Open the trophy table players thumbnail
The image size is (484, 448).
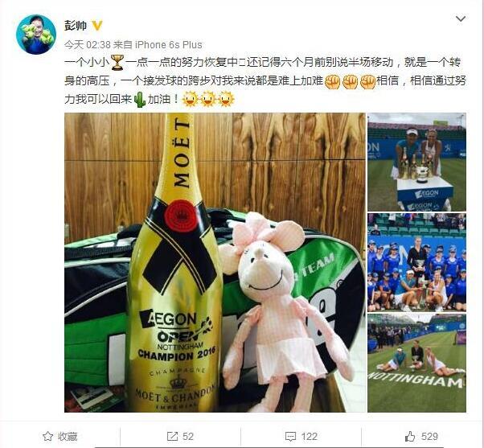tap(416, 162)
